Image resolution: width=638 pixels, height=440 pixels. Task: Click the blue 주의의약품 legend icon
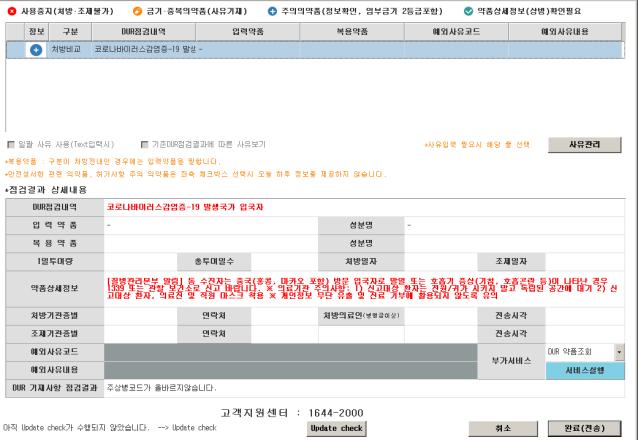click(x=299, y=9)
